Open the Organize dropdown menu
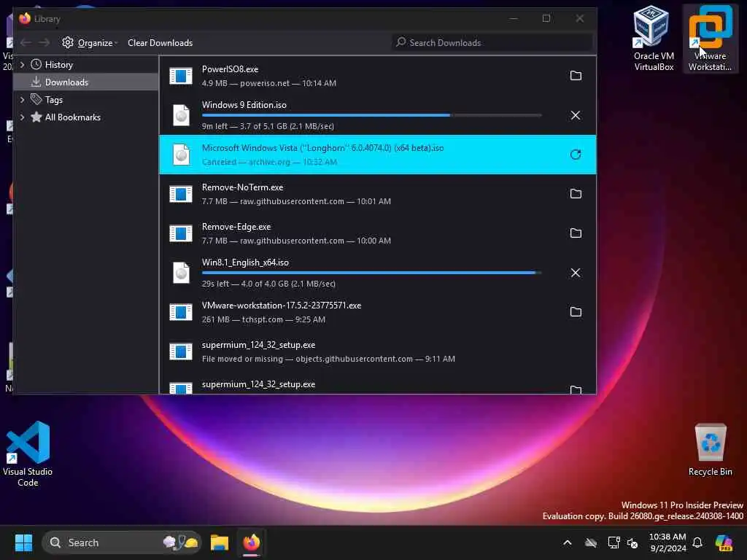Image resolution: width=747 pixels, height=560 pixels. tap(90, 43)
